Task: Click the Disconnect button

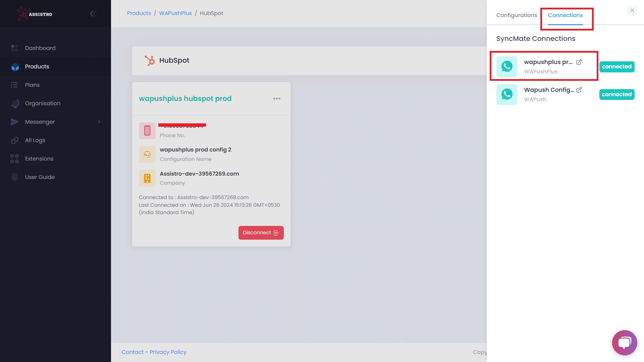Action: (261, 233)
